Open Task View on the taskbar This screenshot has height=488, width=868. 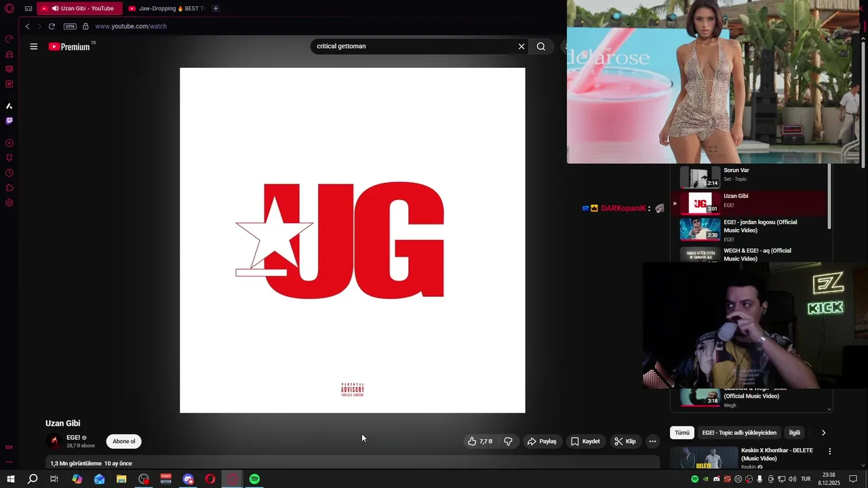[54, 479]
